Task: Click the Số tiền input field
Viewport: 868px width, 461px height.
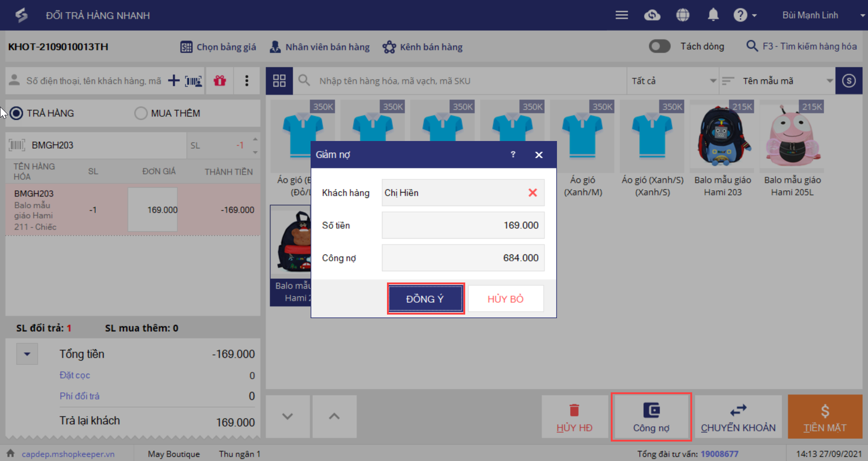Action: click(x=463, y=225)
